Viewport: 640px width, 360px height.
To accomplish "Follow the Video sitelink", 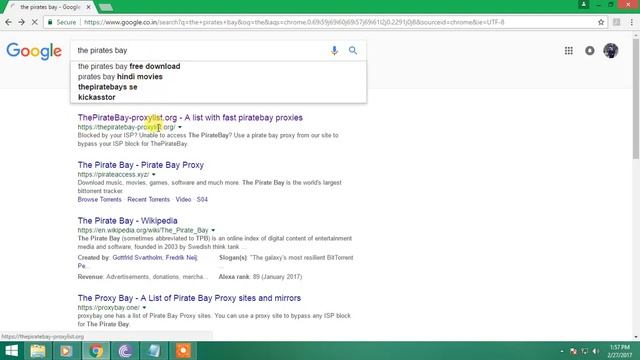I will pyautogui.click(x=183, y=200).
